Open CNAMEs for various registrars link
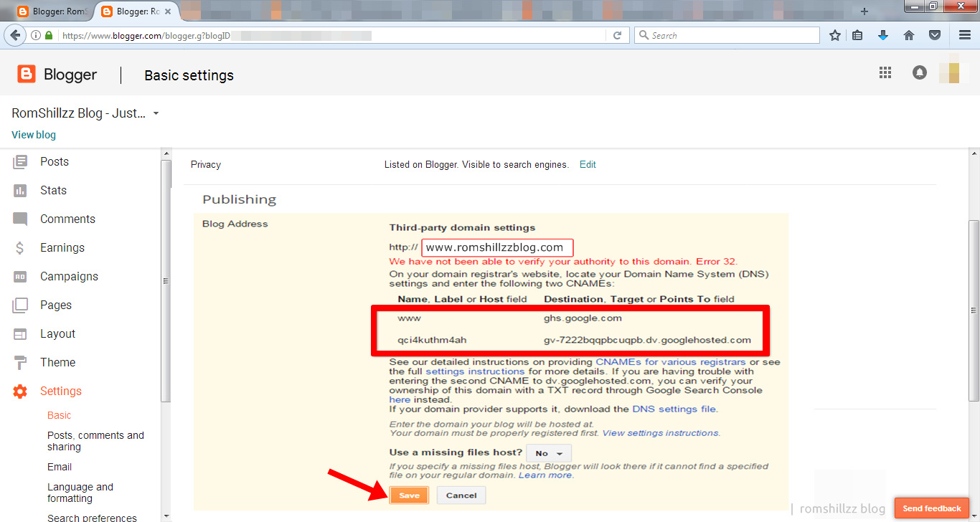Viewport: 980px width, 522px height. point(671,362)
